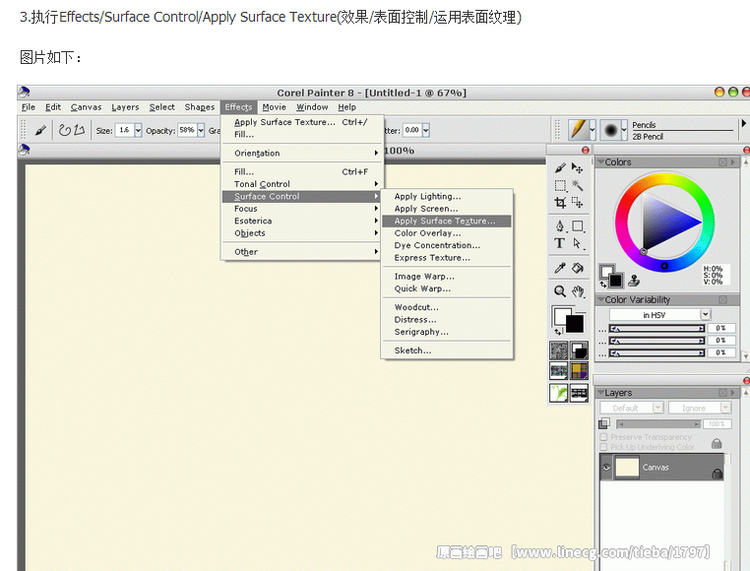Collapse the Color Variability panel
Viewport: 750px width, 571px height.
click(600, 299)
